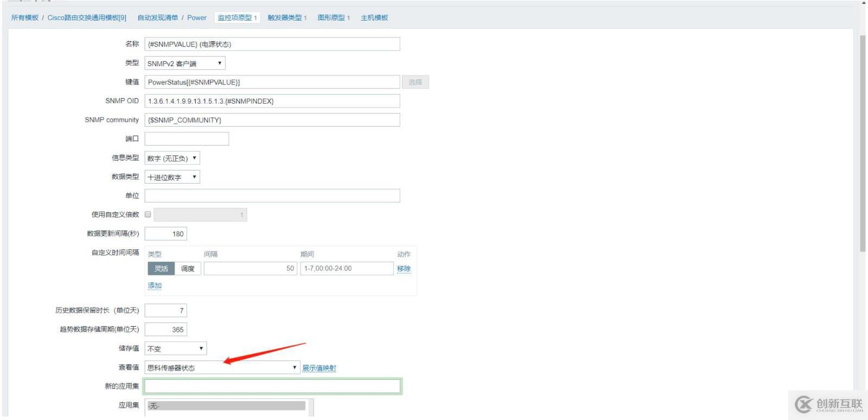Screen dimensions: 868x420
Task: Open the 储存值 不变 dropdown
Action: [x=176, y=348]
